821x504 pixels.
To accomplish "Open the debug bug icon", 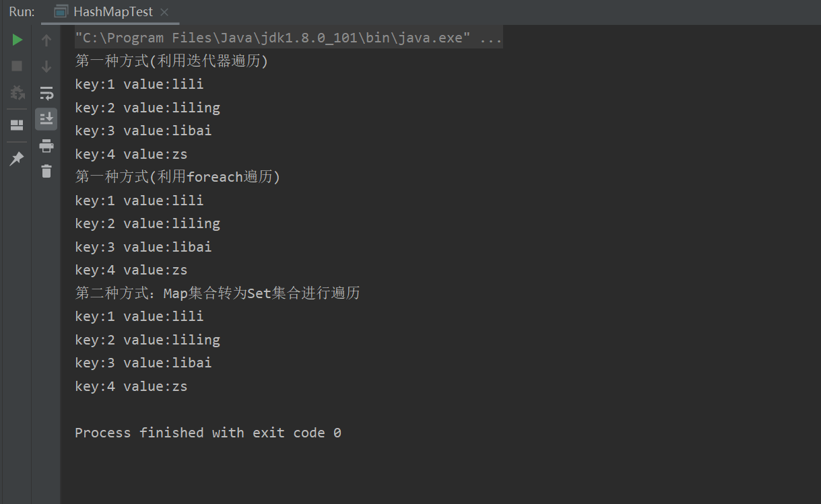I will pyautogui.click(x=18, y=92).
